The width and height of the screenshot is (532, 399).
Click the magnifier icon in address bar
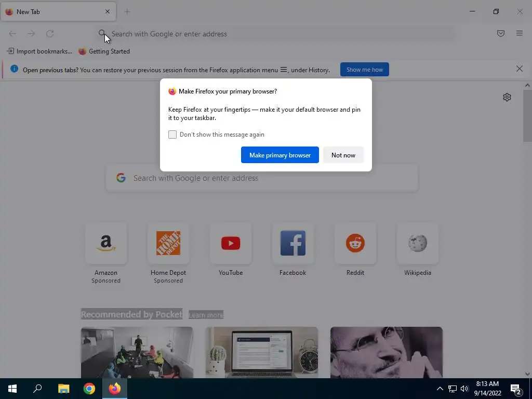[102, 33]
